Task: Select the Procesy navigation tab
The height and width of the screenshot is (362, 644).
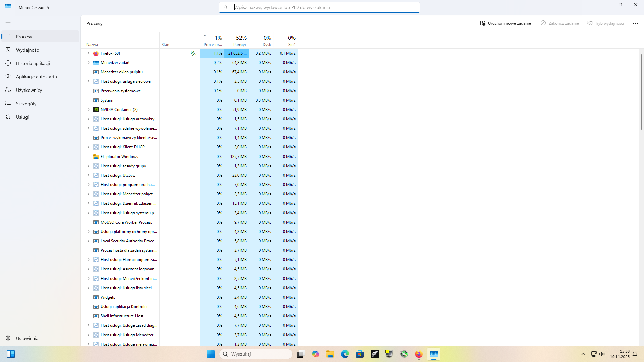Action: point(24,37)
